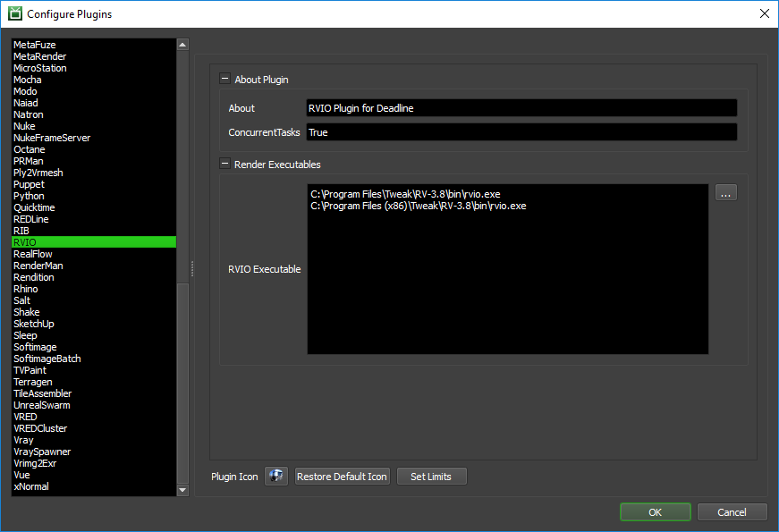Select the Python plugin entry
Image resolution: width=779 pixels, height=532 pixels.
tap(29, 196)
